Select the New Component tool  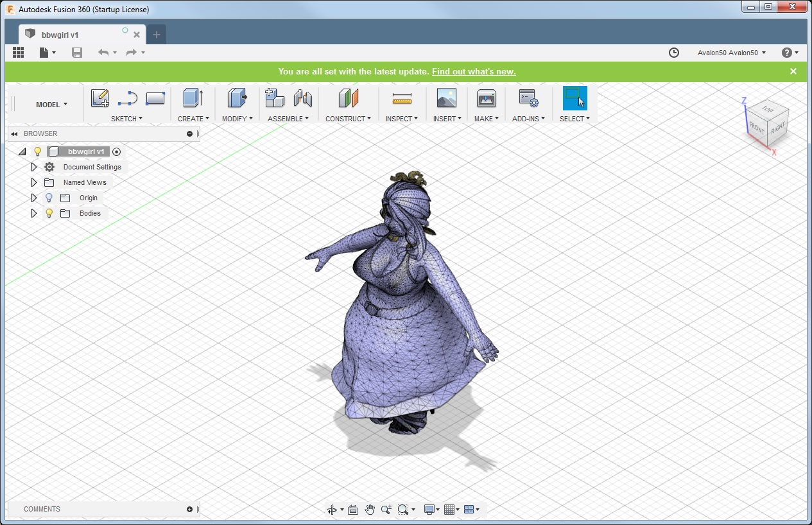point(275,98)
